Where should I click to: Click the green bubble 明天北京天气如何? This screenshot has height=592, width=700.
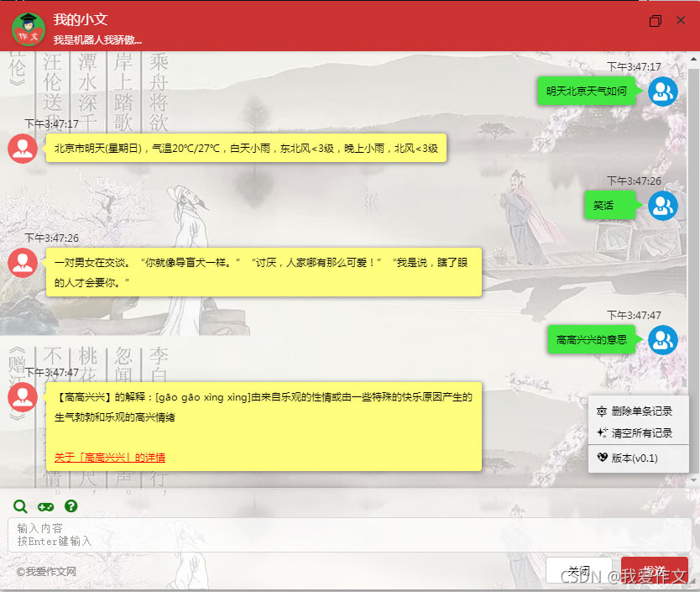click(587, 92)
